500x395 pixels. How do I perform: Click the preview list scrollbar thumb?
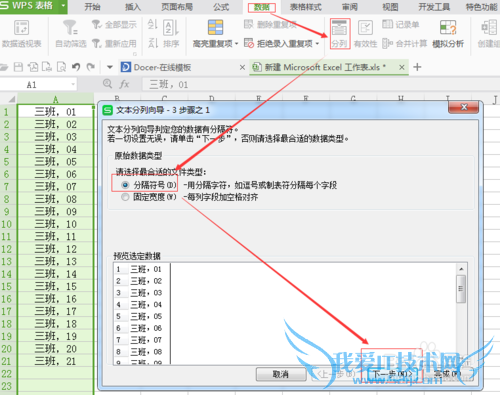(461, 289)
